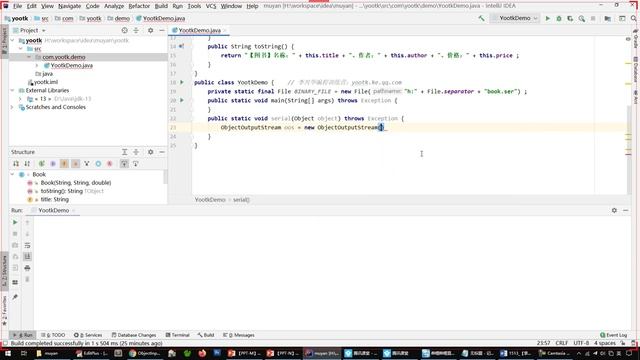Click the run gutter arrow beside main method

[x=182, y=100]
